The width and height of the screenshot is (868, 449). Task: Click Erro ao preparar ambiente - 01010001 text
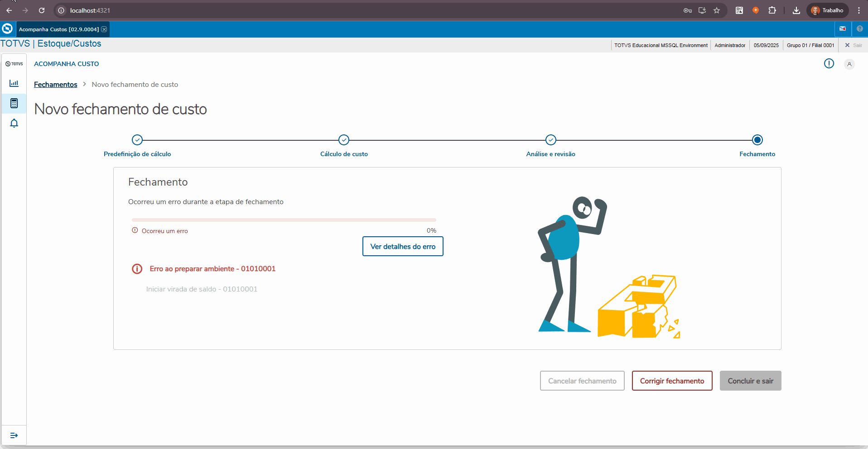tap(212, 269)
